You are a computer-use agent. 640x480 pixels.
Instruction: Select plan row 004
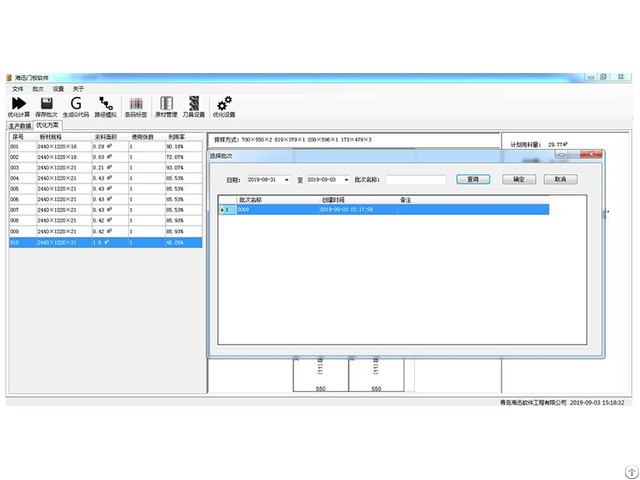click(106, 178)
